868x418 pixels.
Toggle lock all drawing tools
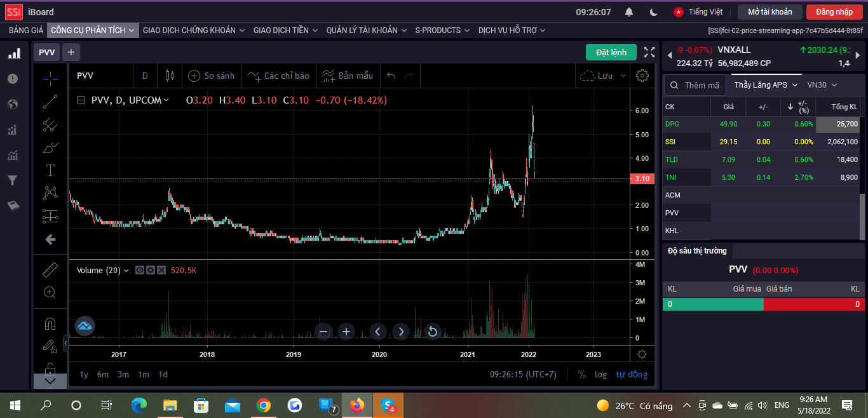(x=50, y=368)
